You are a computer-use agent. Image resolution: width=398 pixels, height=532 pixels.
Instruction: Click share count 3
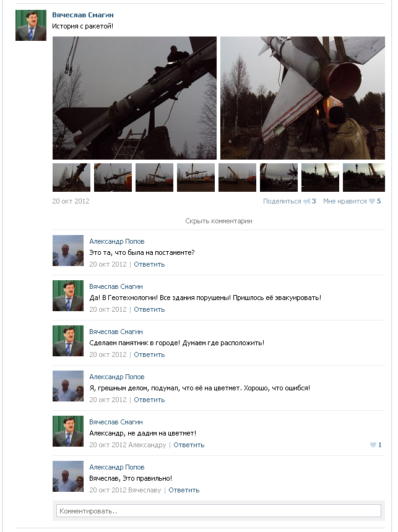314,201
